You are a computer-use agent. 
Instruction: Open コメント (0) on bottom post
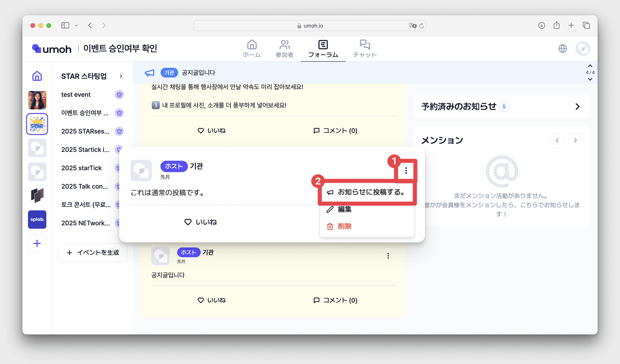tap(335, 300)
